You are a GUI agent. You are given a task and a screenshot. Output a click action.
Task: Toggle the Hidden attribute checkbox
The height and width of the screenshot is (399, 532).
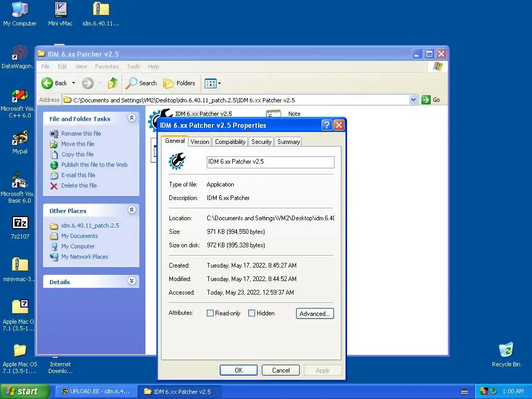point(252,313)
